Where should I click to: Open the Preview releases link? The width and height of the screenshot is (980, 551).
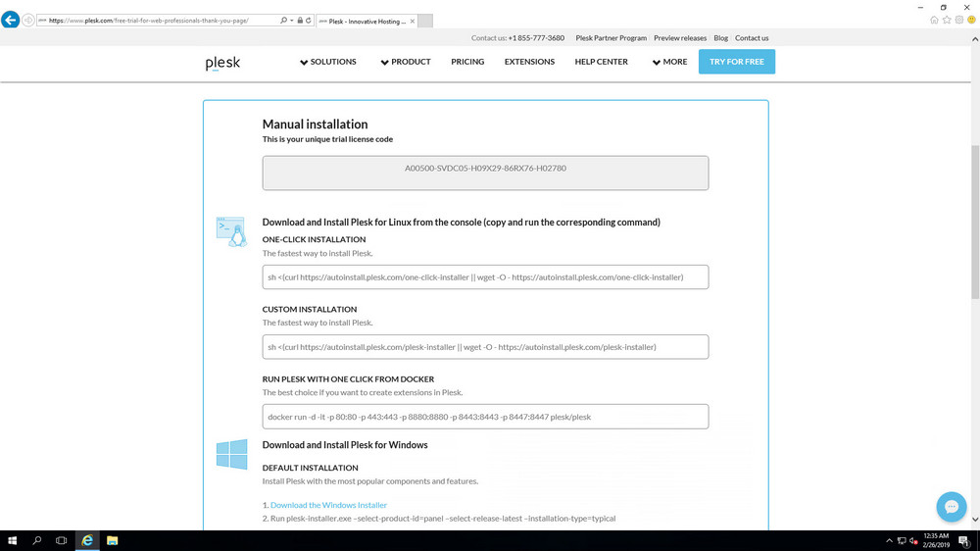pos(680,38)
